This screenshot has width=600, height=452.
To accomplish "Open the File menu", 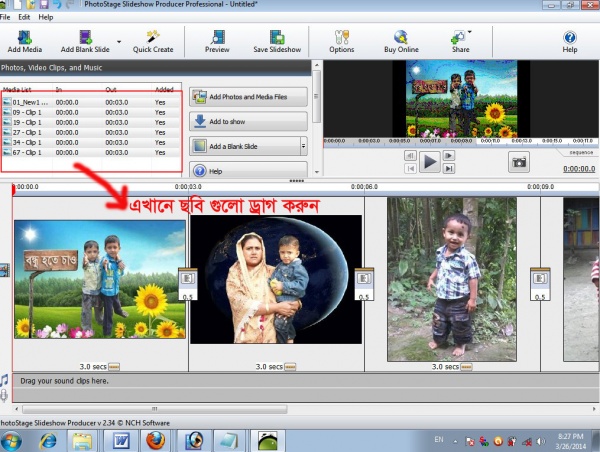I will (5, 18).
